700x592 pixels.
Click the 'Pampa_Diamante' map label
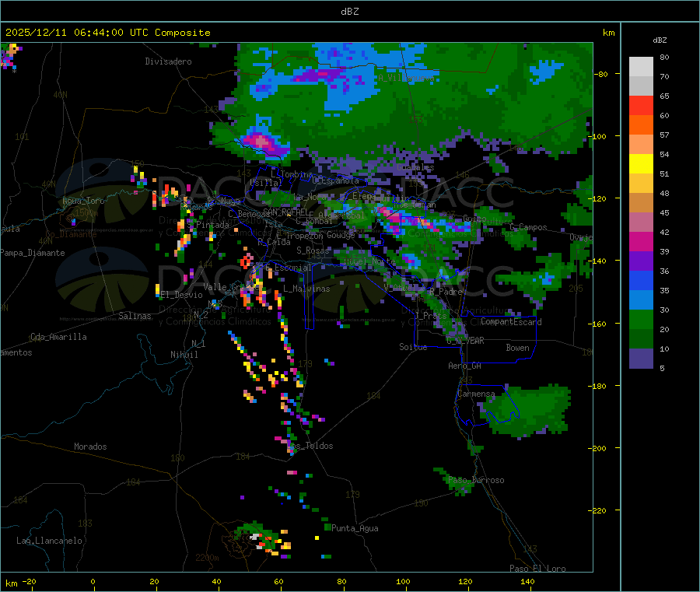[33, 253]
